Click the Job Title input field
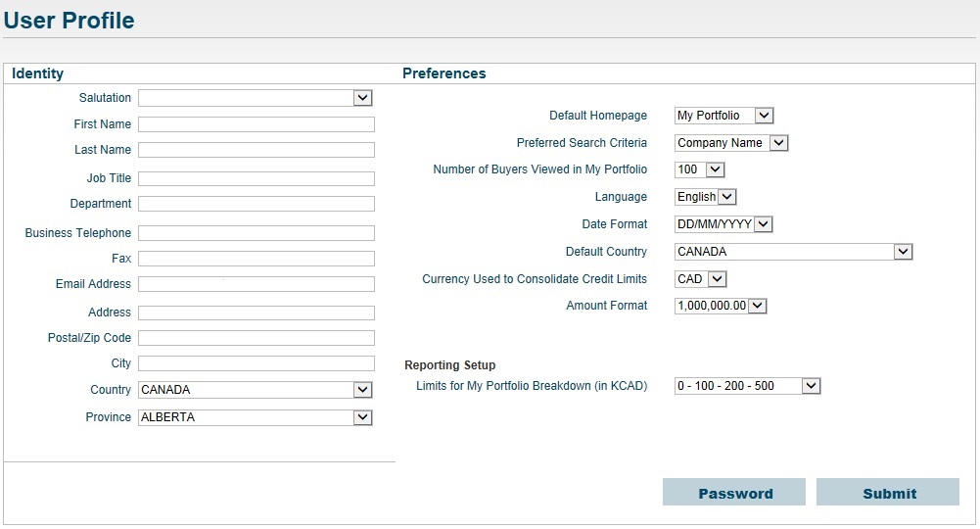This screenshot has height=529, width=980. click(x=257, y=179)
